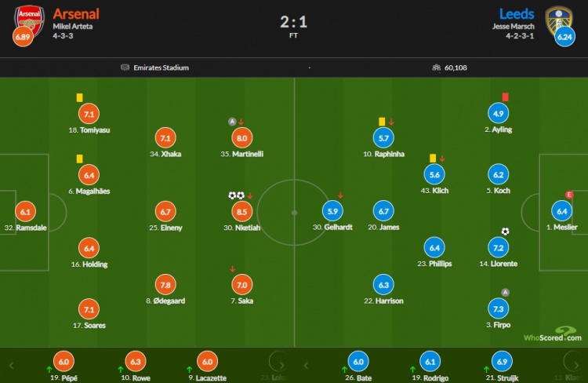Image resolution: width=588 pixels, height=383 pixels.
Task: Show previous Arsenal substitutes with left chevron
Action: (x=11, y=366)
